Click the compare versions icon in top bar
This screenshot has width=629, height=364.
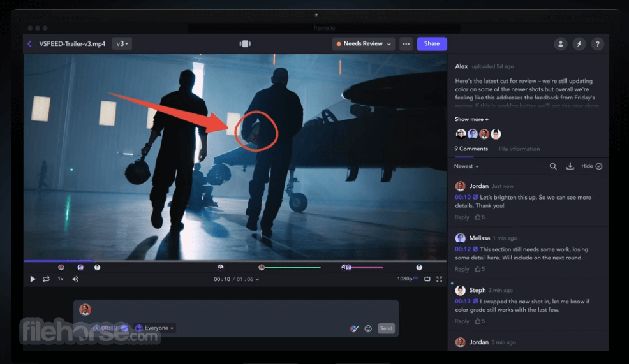click(245, 44)
